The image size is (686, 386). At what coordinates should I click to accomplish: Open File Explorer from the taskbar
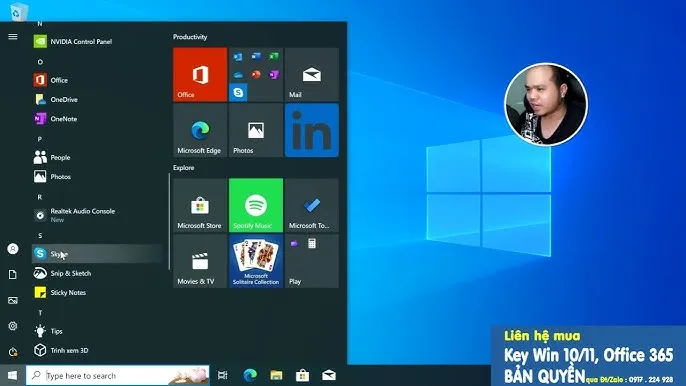click(x=276, y=375)
